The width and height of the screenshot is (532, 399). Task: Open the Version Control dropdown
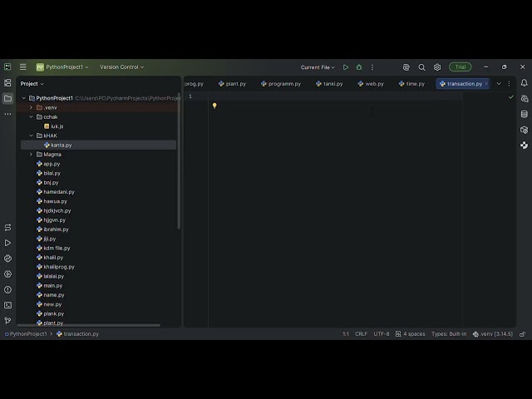[x=122, y=67]
